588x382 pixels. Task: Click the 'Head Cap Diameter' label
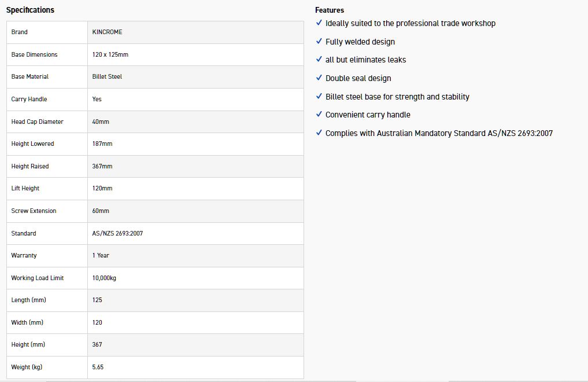tap(38, 122)
